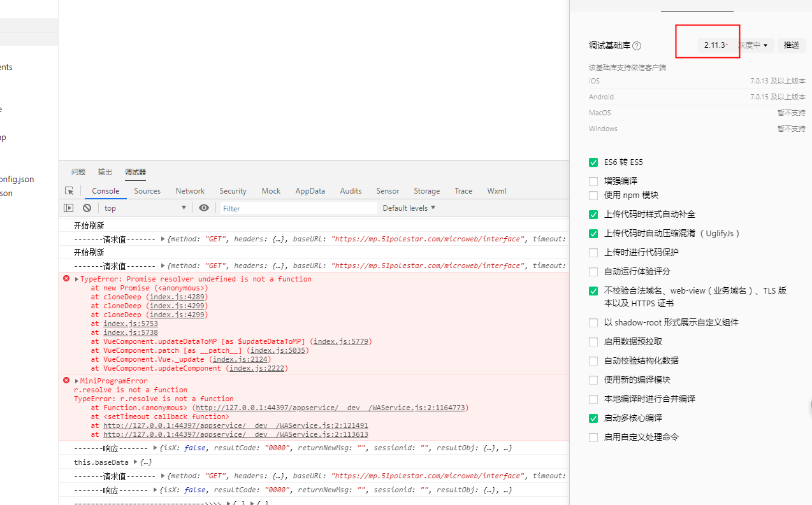Expand the this.baseData object

(x=135, y=462)
